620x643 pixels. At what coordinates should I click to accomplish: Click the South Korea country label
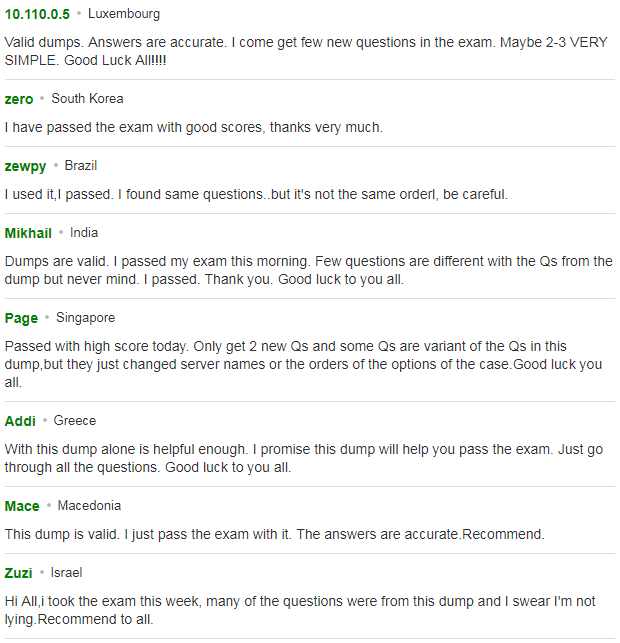click(87, 99)
